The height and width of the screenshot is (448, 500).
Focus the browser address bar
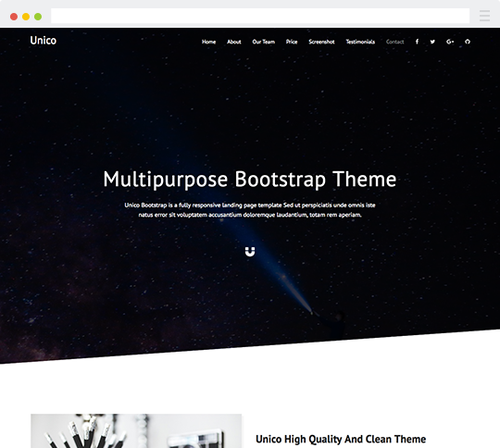(x=260, y=16)
